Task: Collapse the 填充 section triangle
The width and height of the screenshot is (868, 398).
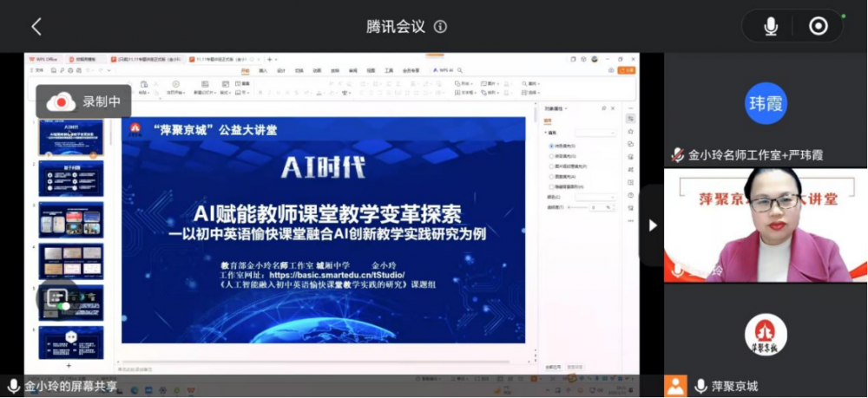Action: click(x=545, y=133)
